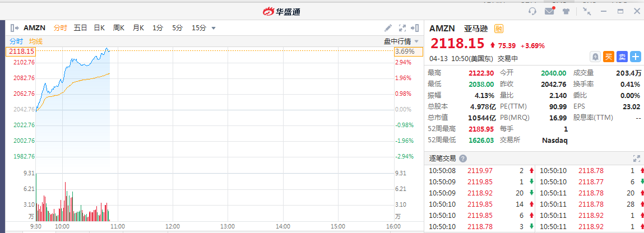Click the blue 卖 sell button
Screen dimensions: 644x233
coord(622,57)
